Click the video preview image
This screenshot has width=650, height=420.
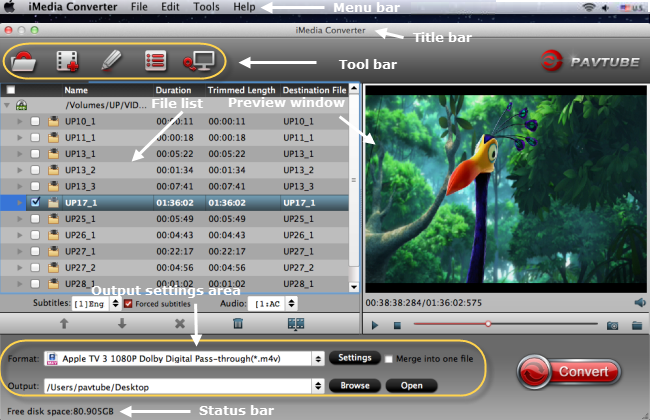tap(506, 189)
